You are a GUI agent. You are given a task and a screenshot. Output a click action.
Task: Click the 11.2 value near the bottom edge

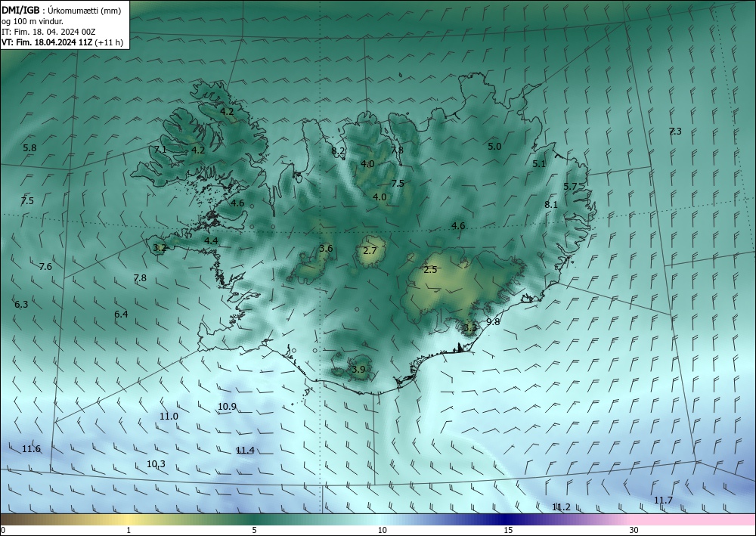click(x=561, y=507)
